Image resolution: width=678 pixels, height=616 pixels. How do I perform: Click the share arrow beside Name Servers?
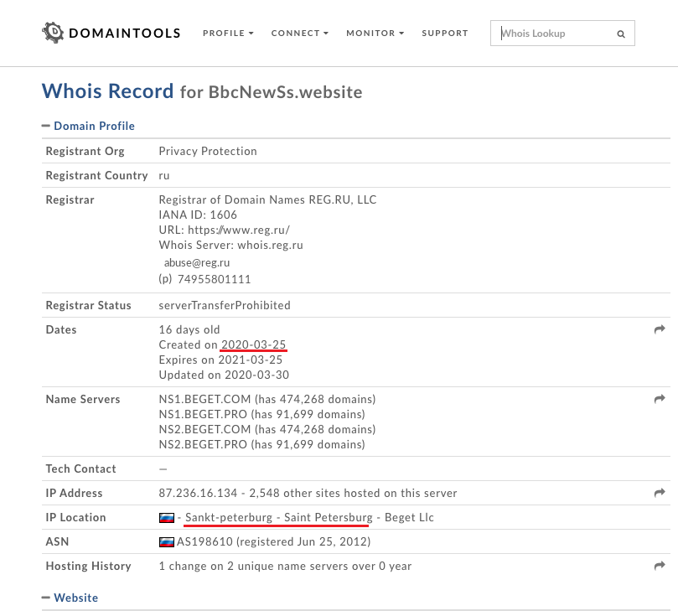659,399
